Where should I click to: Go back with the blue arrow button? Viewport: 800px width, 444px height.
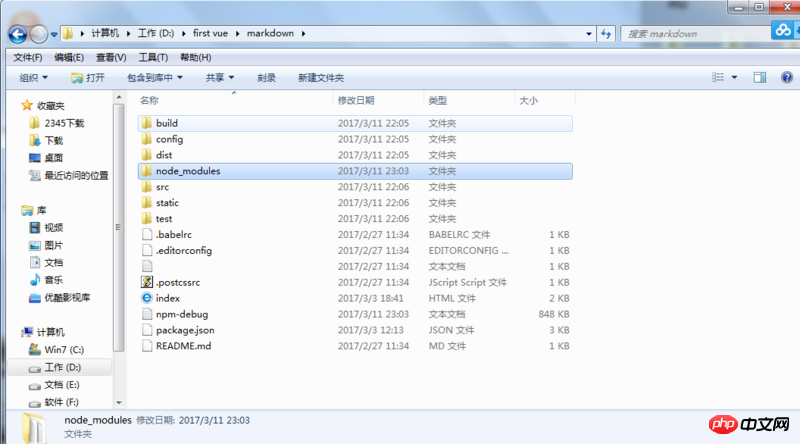tap(18, 34)
